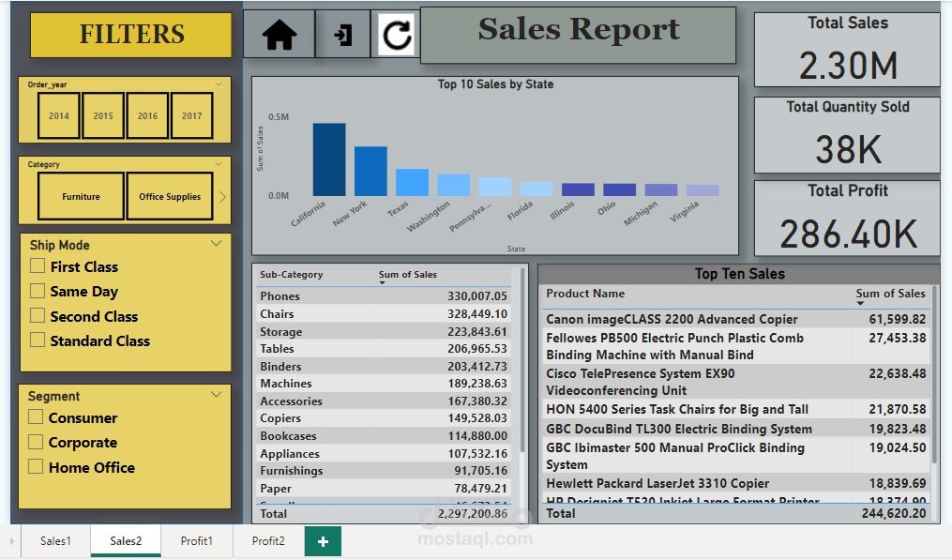Screen dimensions: 952x560
Task: Tick the Home Office segment checkbox
Action: (x=36, y=466)
